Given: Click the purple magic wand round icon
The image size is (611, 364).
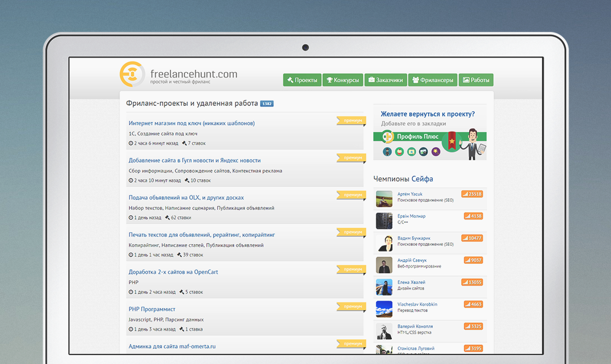Looking at the screenshot, I should (436, 151).
